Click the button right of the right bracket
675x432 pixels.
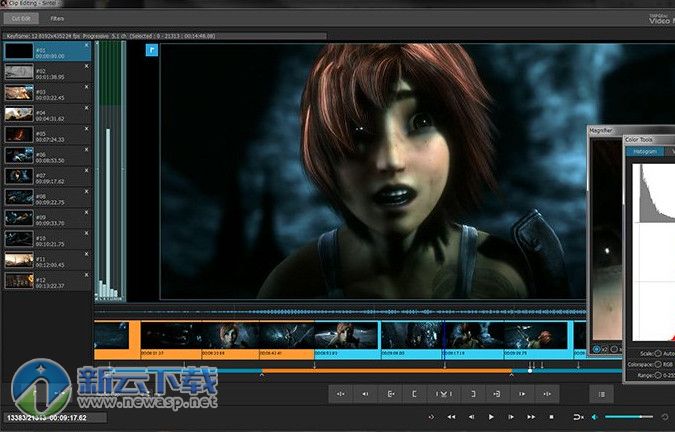497,394
